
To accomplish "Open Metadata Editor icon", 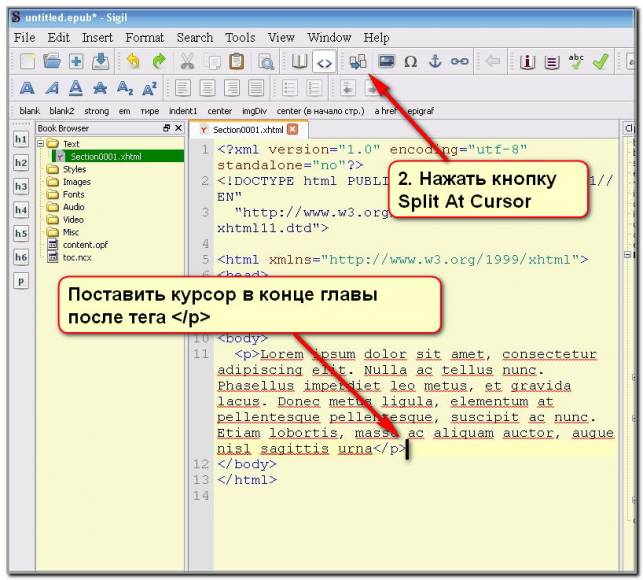I will click(x=527, y=62).
